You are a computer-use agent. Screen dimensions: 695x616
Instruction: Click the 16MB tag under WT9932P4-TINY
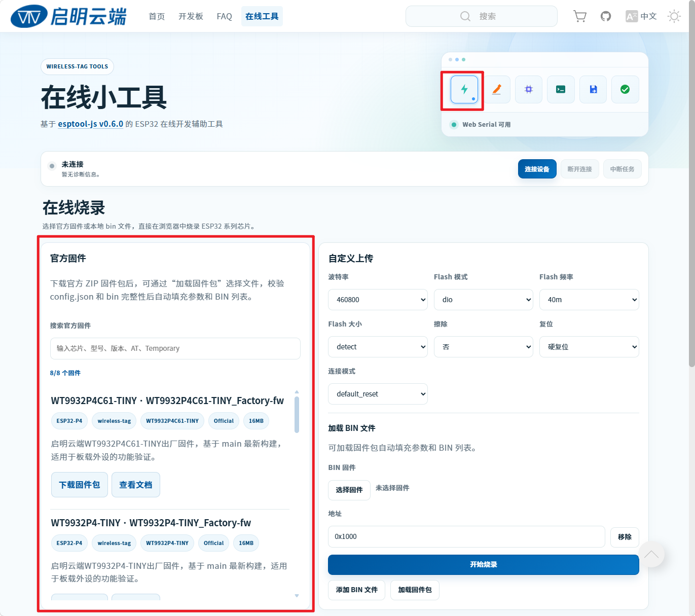(246, 543)
